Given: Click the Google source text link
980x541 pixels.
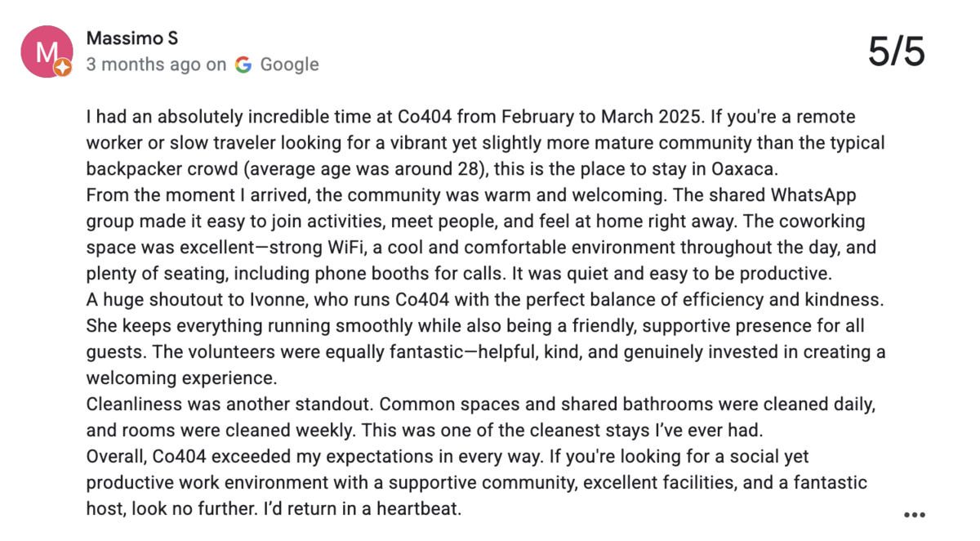Looking at the screenshot, I should click(289, 65).
